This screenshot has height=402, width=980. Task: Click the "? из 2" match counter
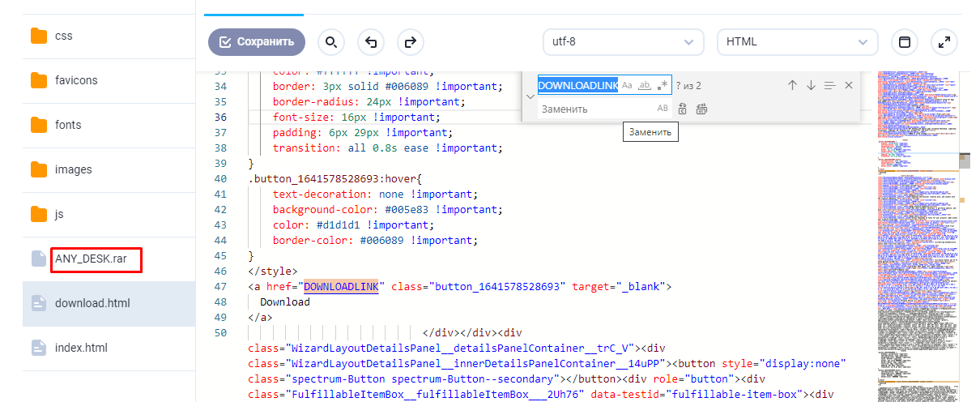pos(688,86)
